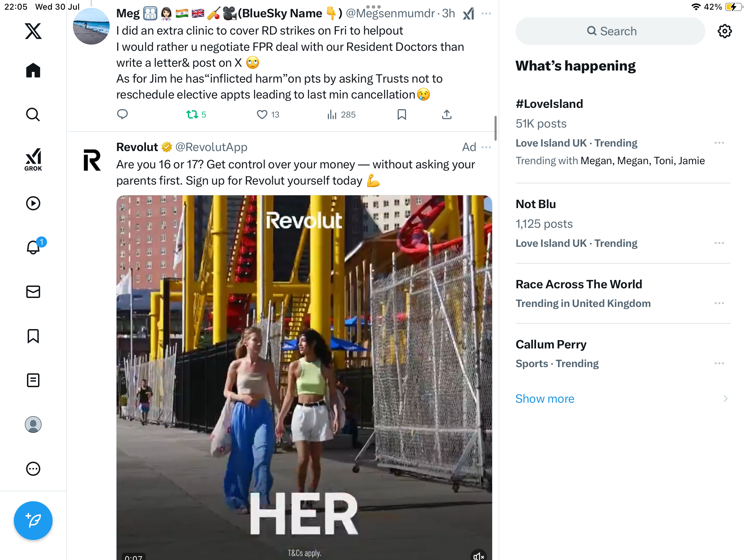Open the sidebar Bookmarks icon

pos(33,336)
